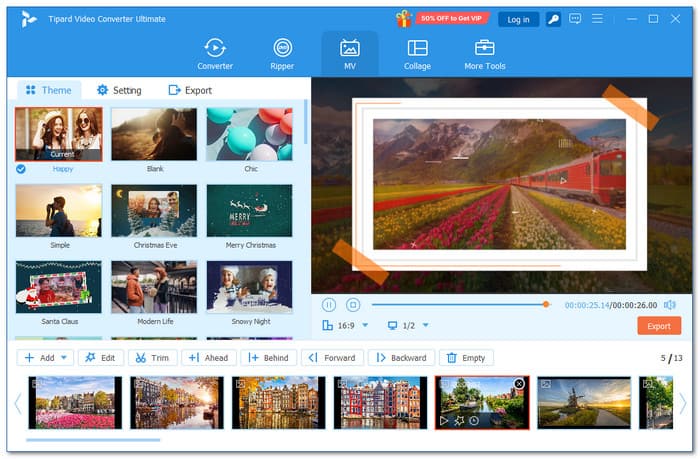This screenshot has height=459, width=700.
Task: Open the Collage module
Action: [x=417, y=54]
